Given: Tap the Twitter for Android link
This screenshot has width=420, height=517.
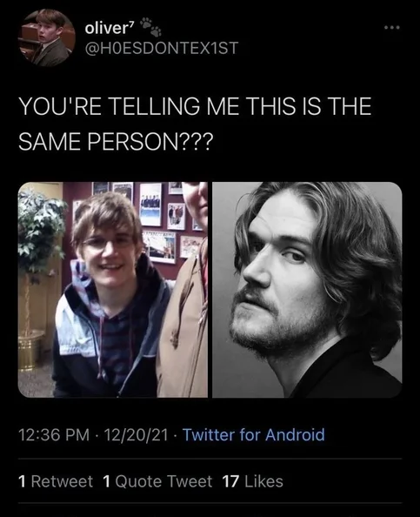Looking at the screenshot, I should (254, 434).
